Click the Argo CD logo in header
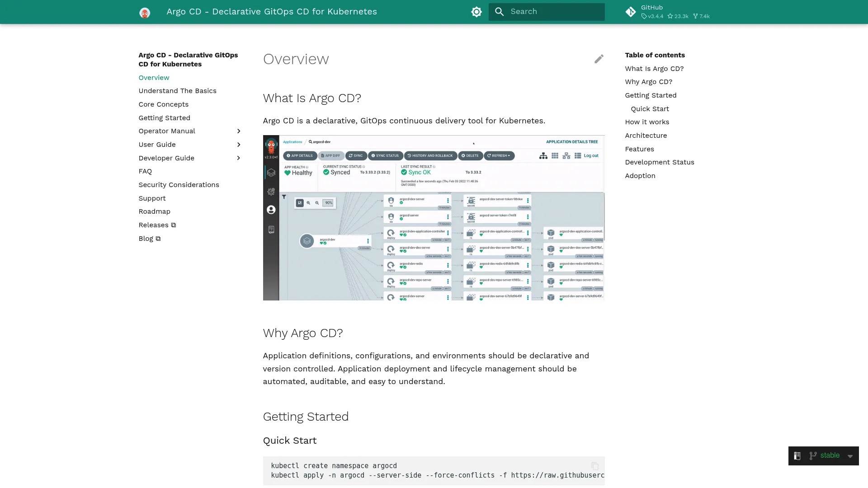868x488 pixels. (x=145, y=12)
